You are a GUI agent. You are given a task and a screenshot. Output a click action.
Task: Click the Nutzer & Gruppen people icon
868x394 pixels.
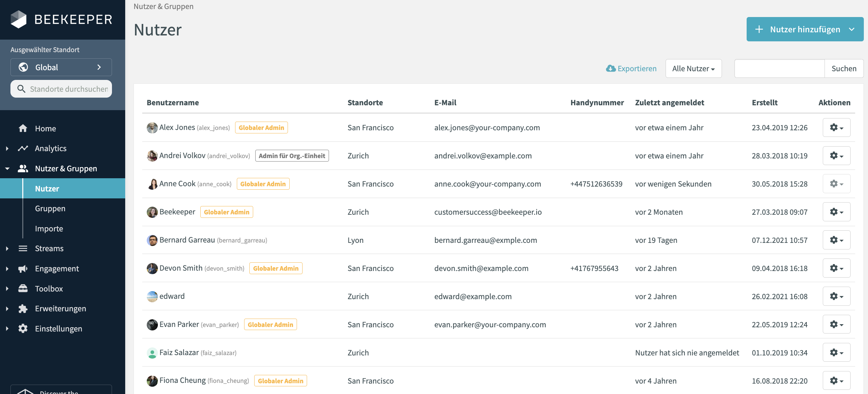tap(23, 168)
